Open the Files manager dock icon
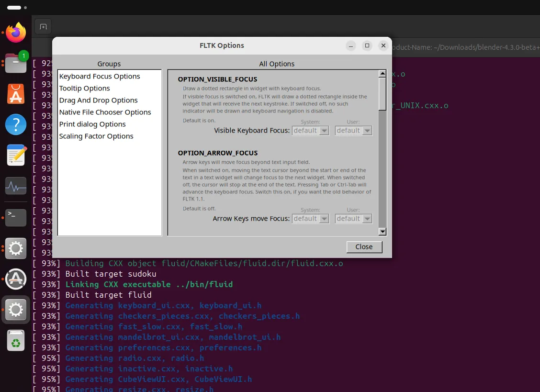This screenshot has width=540, height=392. click(16, 63)
